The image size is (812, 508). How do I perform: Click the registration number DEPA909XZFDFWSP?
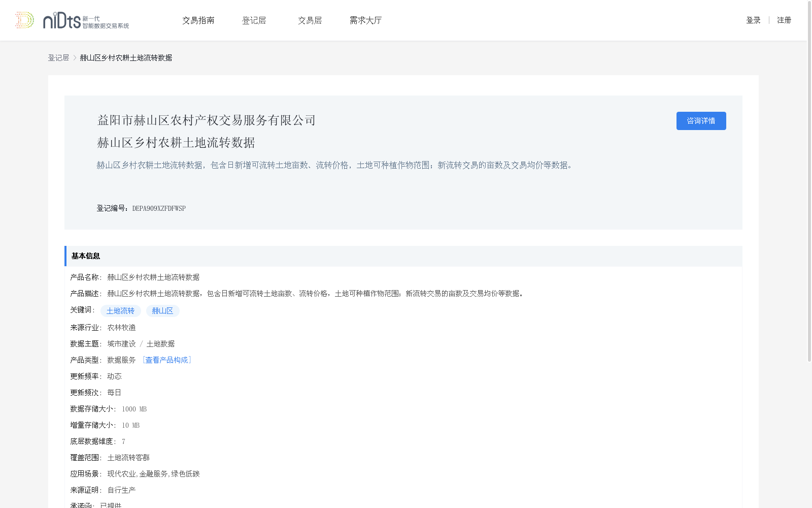click(x=159, y=208)
